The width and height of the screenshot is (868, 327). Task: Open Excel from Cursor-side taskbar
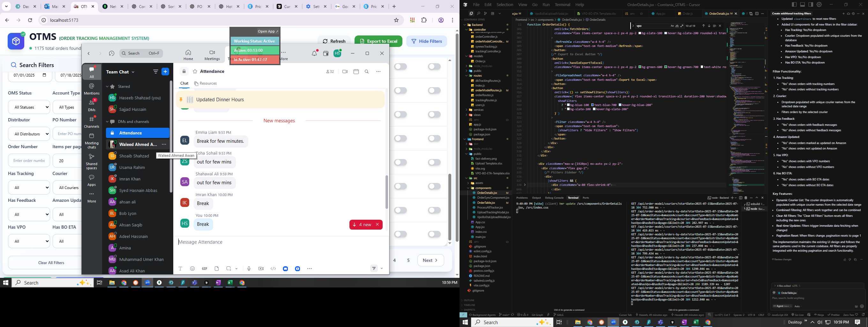tap(696, 322)
